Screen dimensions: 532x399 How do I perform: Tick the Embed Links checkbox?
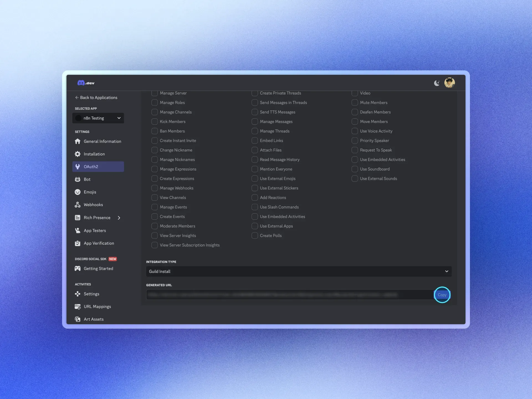255,140
